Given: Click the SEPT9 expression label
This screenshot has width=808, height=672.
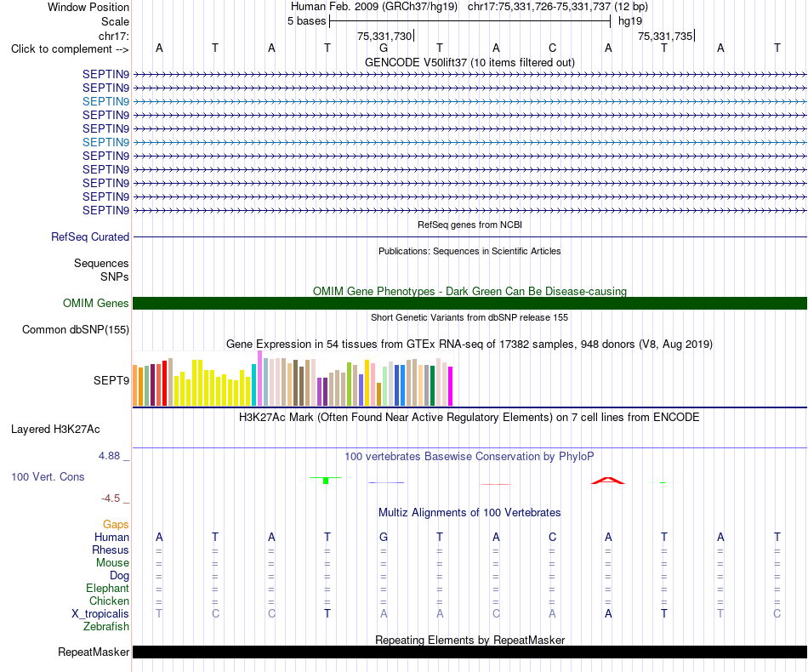Looking at the screenshot, I should [111, 380].
